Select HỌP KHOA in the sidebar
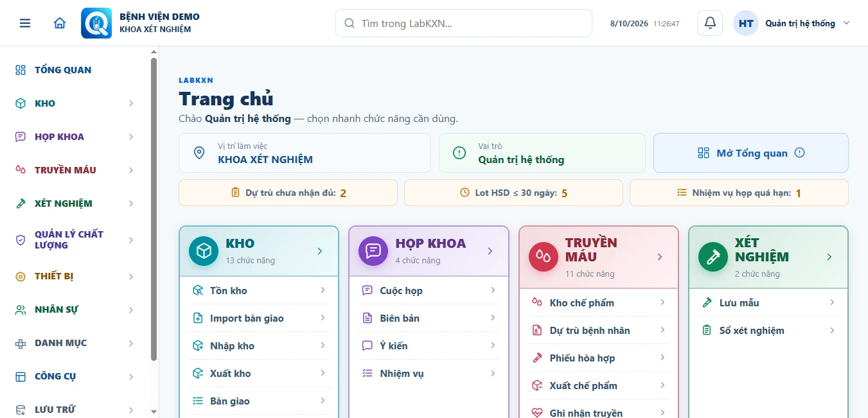The height and width of the screenshot is (418, 868). tap(75, 137)
